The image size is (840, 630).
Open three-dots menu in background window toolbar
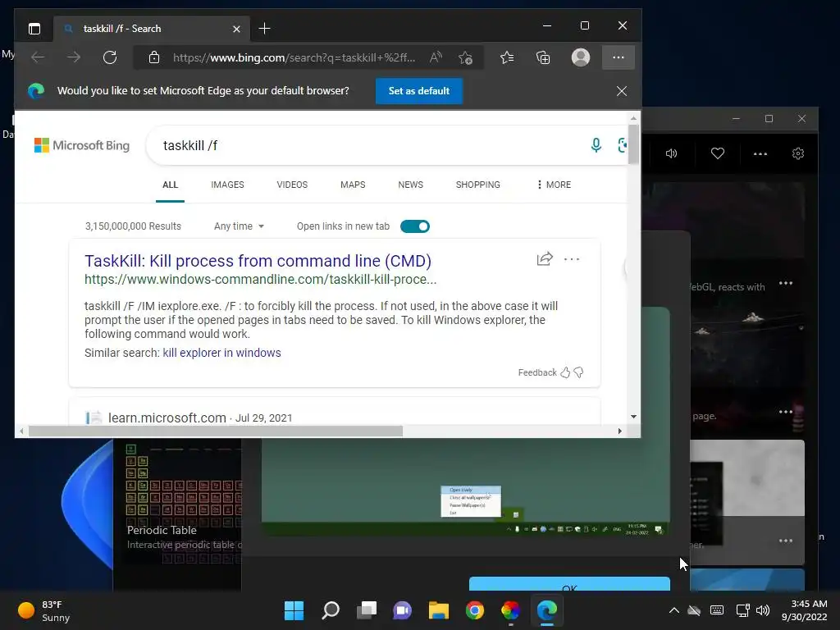tap(760, 153)
